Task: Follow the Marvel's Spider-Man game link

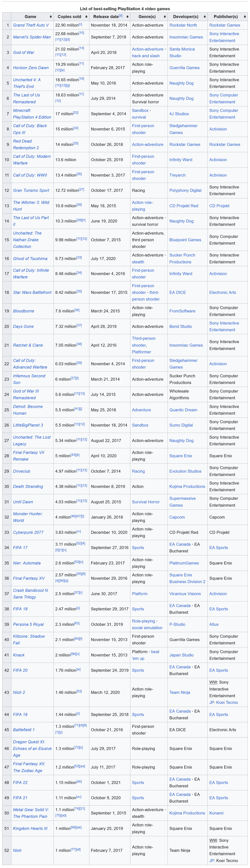Action: point(32,37)
